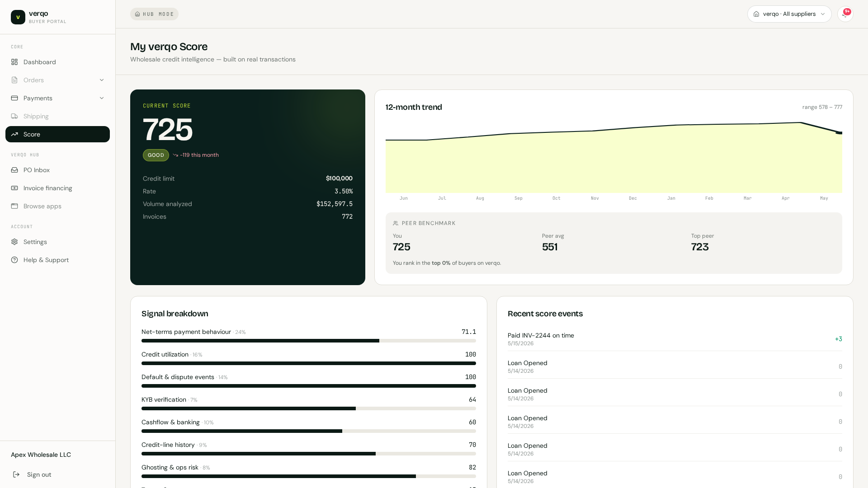The height and width of the screenshot is (488, 868).
Task: Click the range 578 – 777 label
Action: (822, 107)
